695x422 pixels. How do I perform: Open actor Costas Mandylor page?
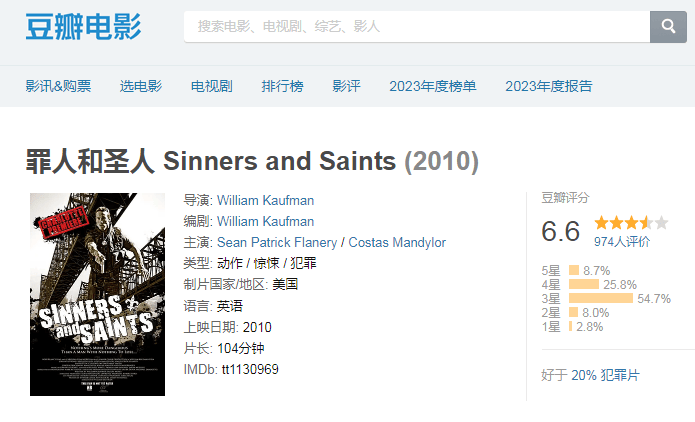click(x=396, y=242)
